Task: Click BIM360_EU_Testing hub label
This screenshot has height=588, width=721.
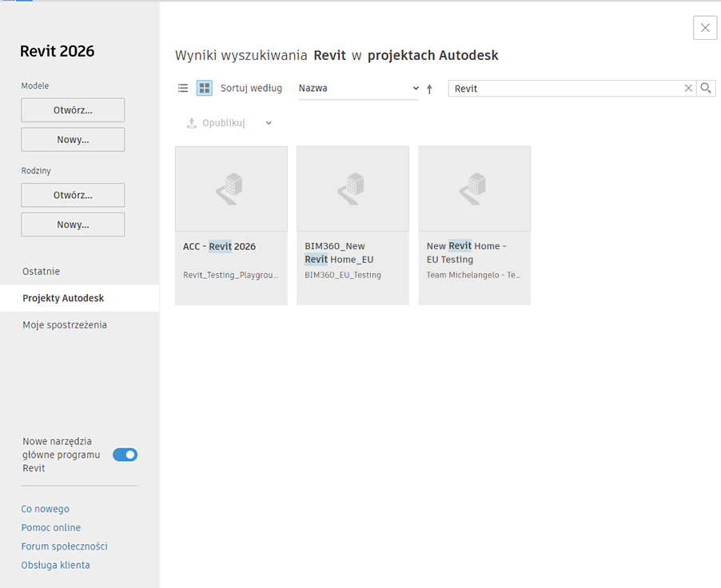Action: pos(343,275)
